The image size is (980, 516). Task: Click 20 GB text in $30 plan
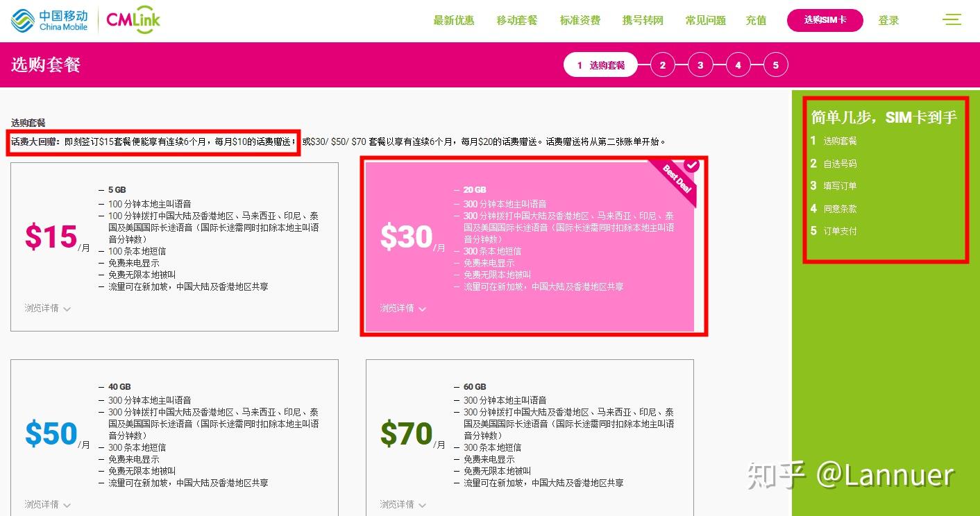pos(475,190)
